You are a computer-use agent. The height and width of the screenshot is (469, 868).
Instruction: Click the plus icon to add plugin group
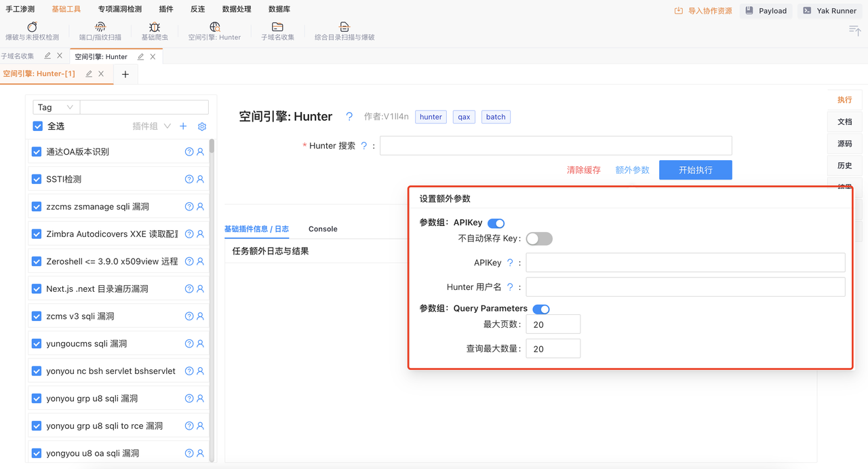183,126
